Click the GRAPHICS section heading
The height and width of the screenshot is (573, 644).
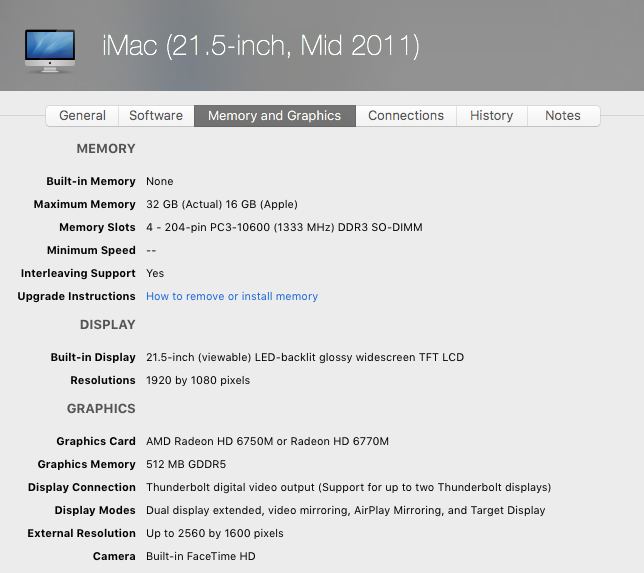pos(101,408)
